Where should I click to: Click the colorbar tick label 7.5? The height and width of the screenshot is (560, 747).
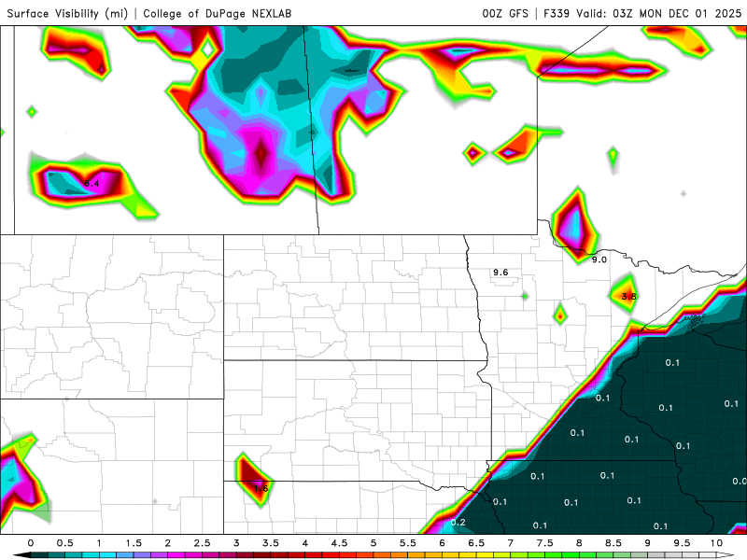[545, 543]
